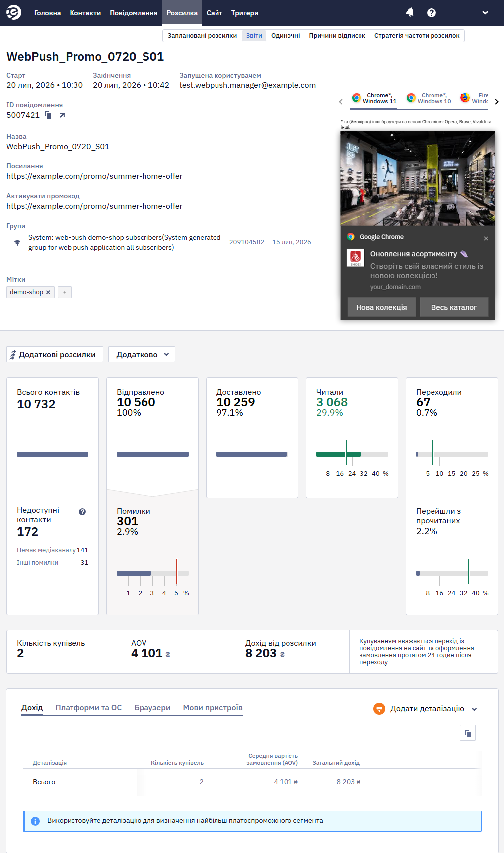Image resolution: width=504 pixels, height=853 pixels.
Task: Click the orange detail filter icon
Action: click(x=379, y=709)
